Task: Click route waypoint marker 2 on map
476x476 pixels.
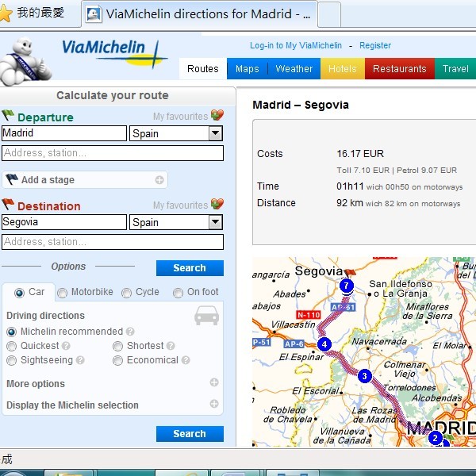Action: point(436,438)
